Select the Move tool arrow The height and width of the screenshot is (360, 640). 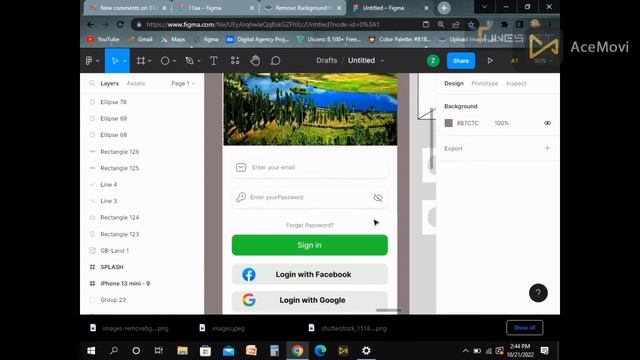[115, 61]
